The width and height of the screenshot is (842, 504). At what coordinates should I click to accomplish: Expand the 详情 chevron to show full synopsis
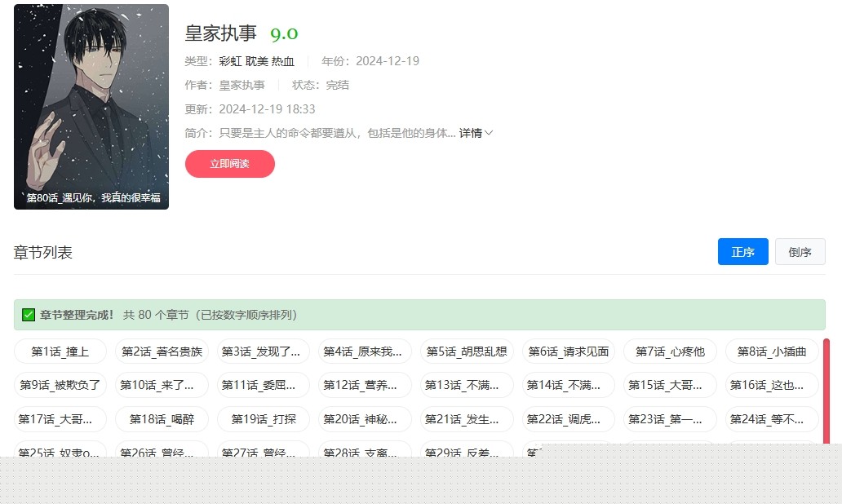point(475,133)
